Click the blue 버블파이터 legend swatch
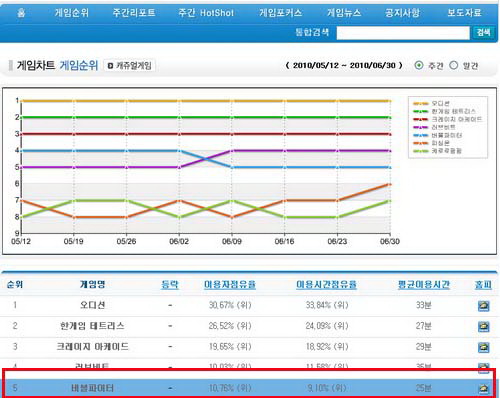 421,135
